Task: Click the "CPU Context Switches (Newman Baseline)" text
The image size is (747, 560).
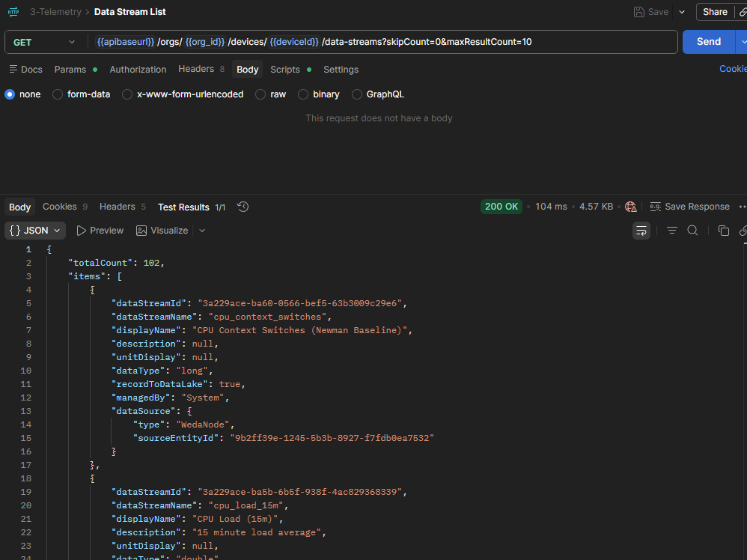Action: pos(299,330)
